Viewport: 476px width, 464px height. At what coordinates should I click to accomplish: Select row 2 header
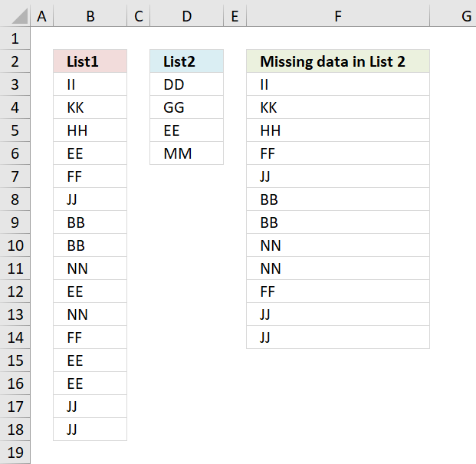tap(15, 61)
